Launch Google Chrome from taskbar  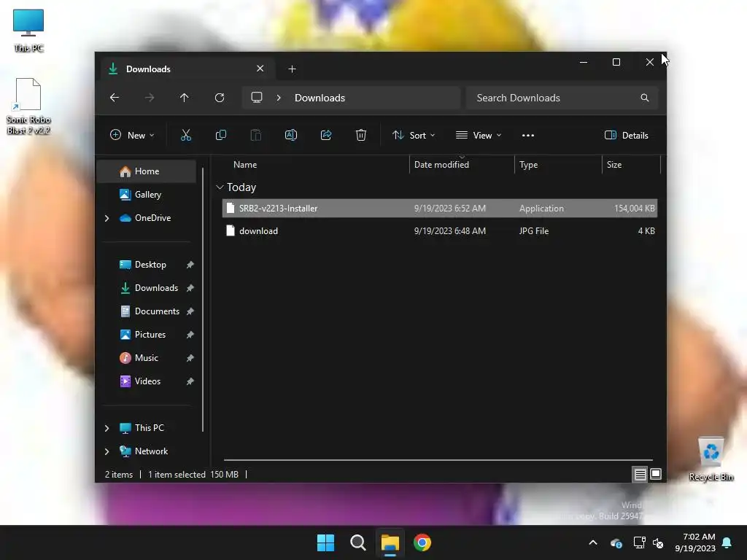point(422,542)
